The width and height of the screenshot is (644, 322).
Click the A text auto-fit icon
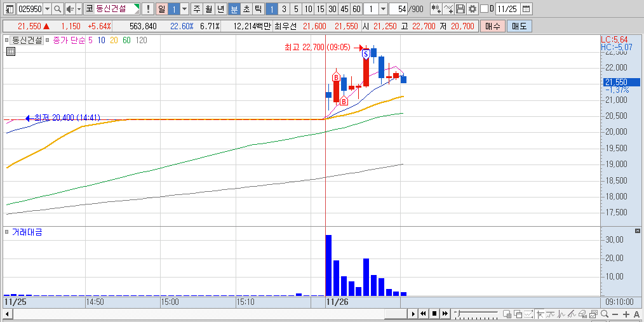coord(636,314)
